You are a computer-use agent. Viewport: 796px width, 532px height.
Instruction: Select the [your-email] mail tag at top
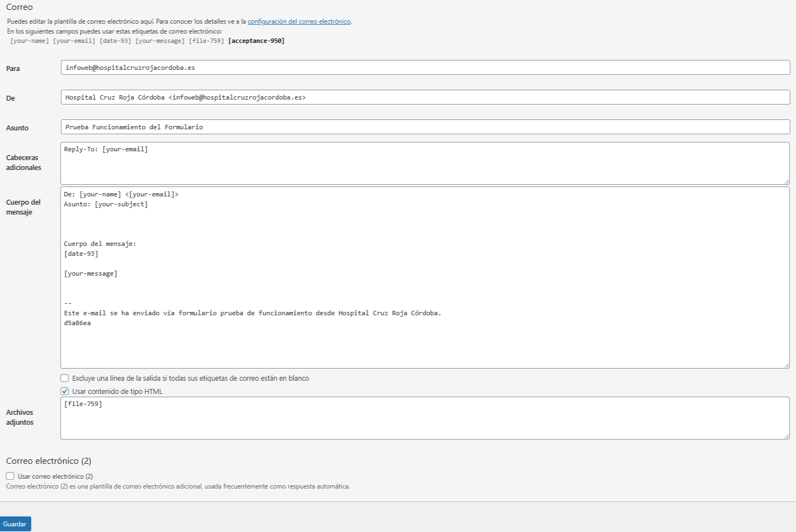(74, 41)
